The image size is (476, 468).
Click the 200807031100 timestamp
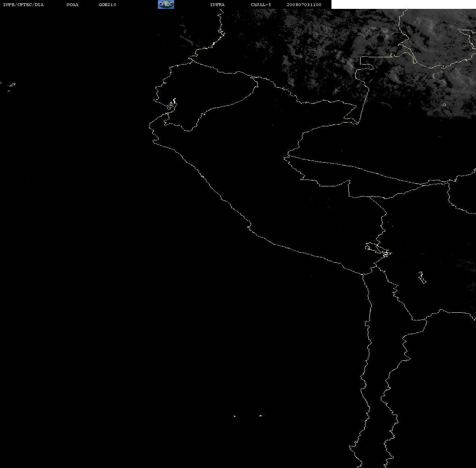304,4
